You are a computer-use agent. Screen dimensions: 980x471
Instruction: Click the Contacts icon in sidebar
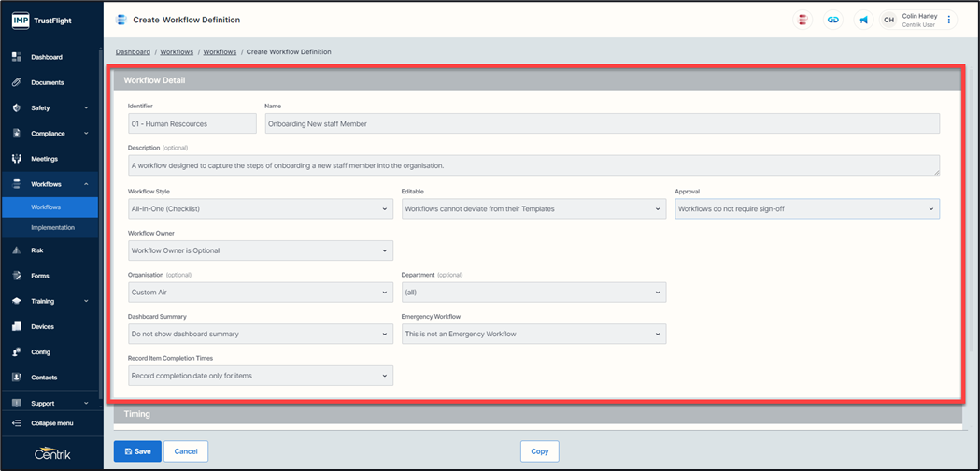16,378
